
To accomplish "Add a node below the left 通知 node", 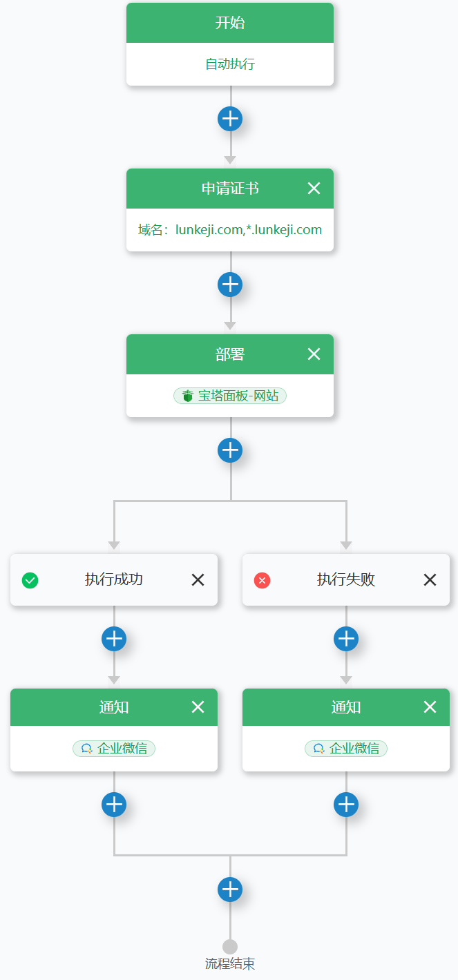I will pos(114,805).
